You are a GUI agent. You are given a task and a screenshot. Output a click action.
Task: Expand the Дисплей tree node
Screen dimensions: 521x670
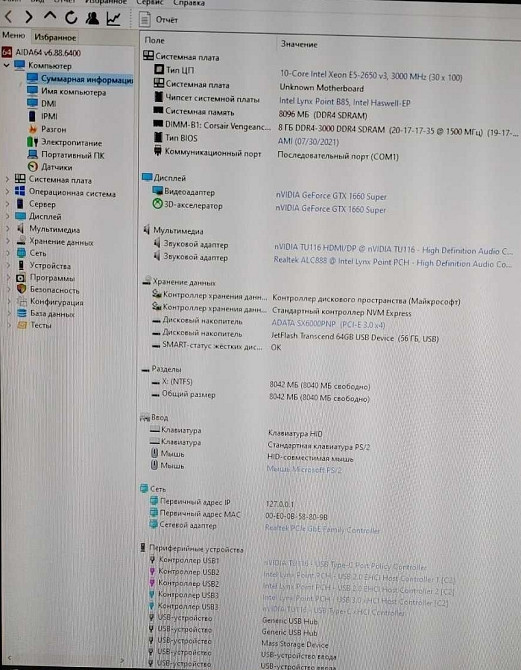[x=7, y=216]
